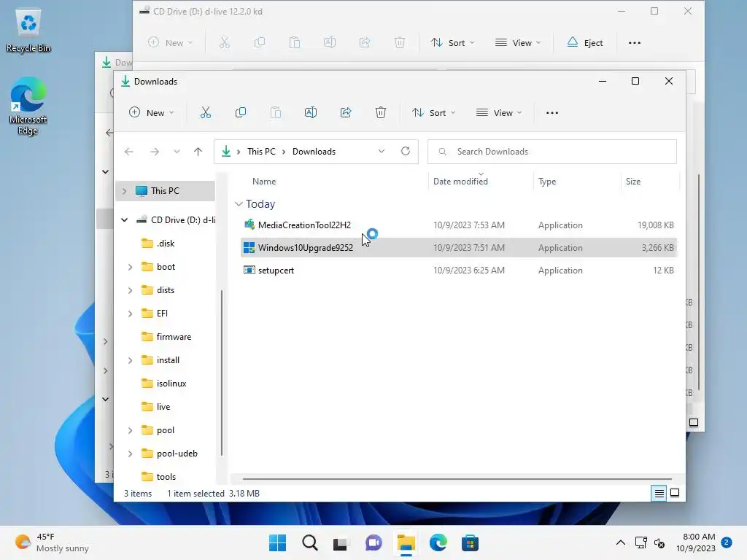Viewport: 747px width, 560px height.
Task: Collapse the Today group
Action: point(239,204)
